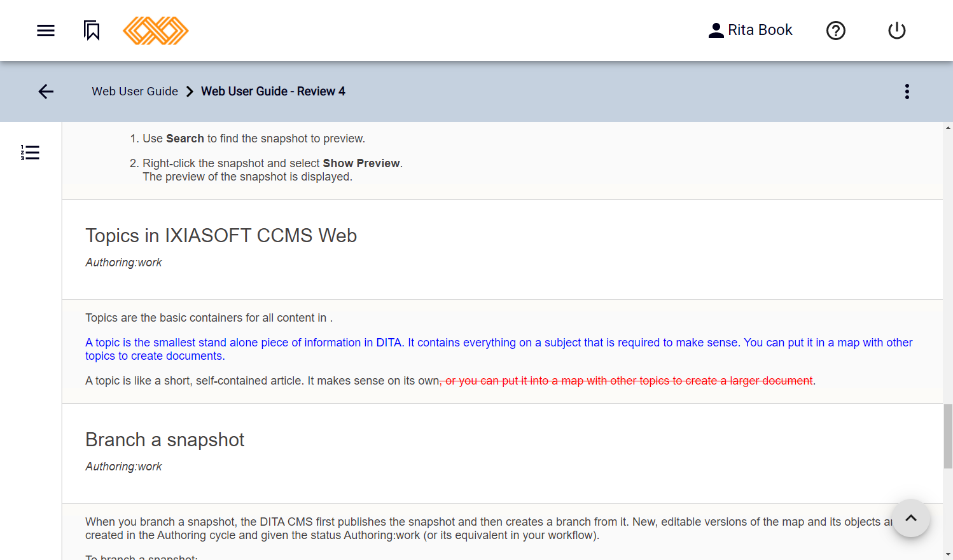Click the vertical scrollbar thumb
The image size is (953, 560).
click(x=948, y=436)
